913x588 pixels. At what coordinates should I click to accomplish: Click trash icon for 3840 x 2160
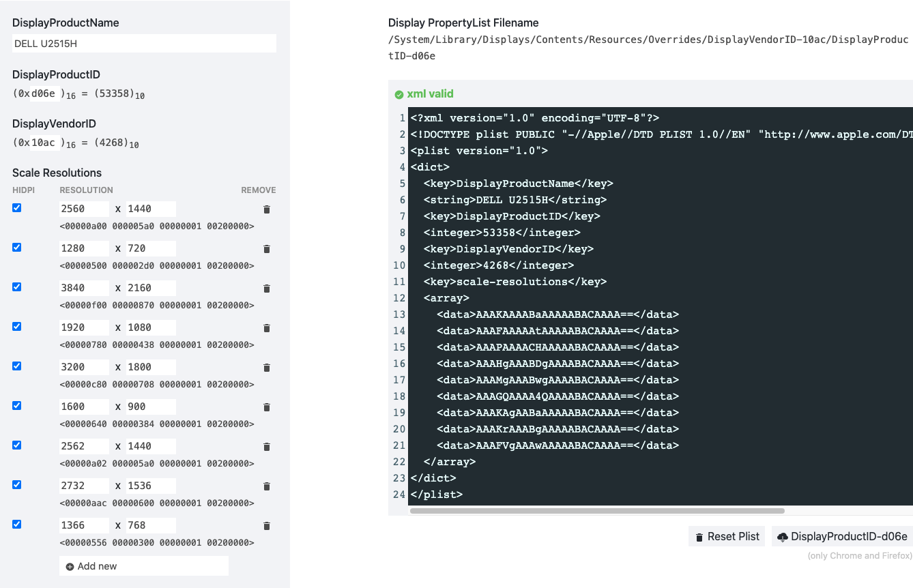[267, 289]
